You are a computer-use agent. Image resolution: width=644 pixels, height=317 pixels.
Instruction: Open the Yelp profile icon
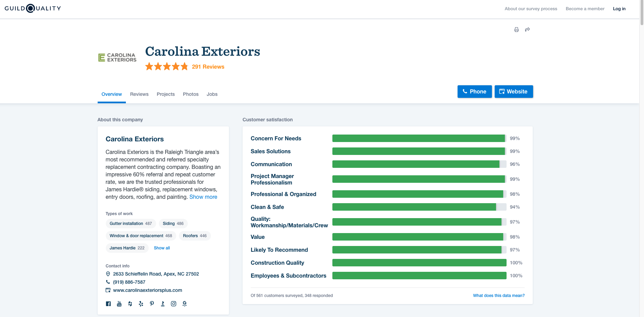click(x=141, y=304)
